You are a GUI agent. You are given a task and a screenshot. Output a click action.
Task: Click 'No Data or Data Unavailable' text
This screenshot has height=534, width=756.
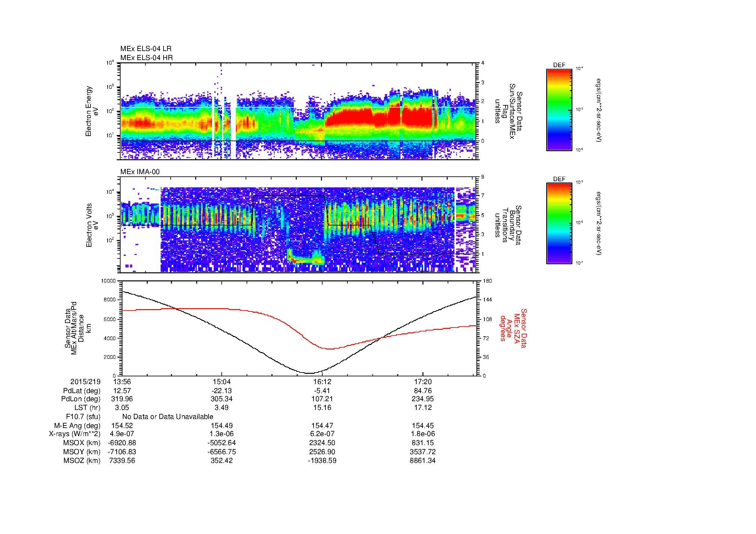click(x=168, y=417)
